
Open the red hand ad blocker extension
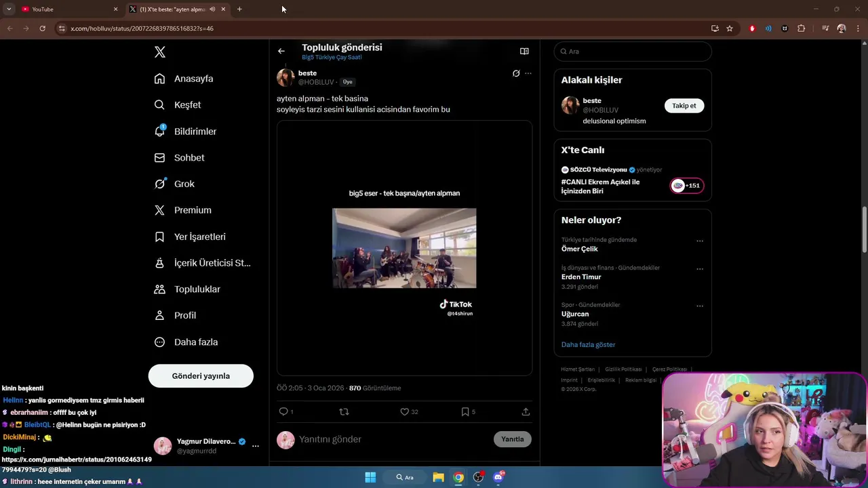(752, 28)
